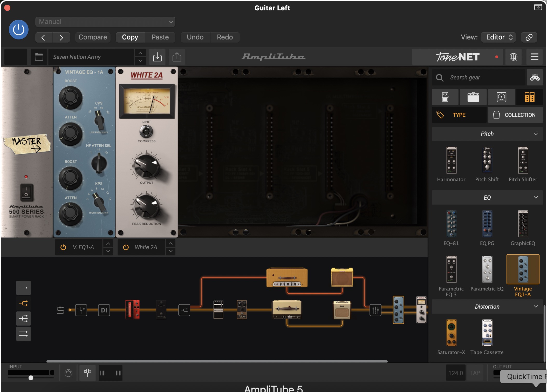
Task: Select the amp gear category
Action: 473,97
